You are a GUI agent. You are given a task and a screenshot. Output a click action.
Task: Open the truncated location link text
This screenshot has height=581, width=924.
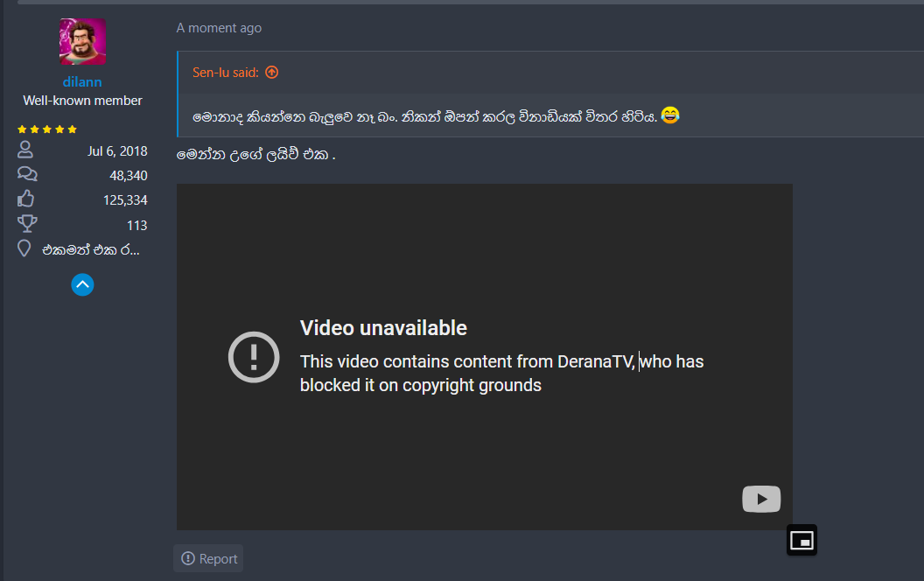pyautogui.click(x=91, y=250)
